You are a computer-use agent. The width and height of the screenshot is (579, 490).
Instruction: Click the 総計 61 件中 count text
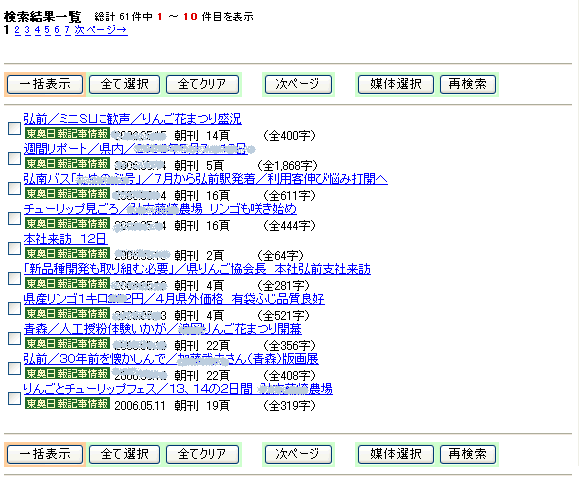123,17
